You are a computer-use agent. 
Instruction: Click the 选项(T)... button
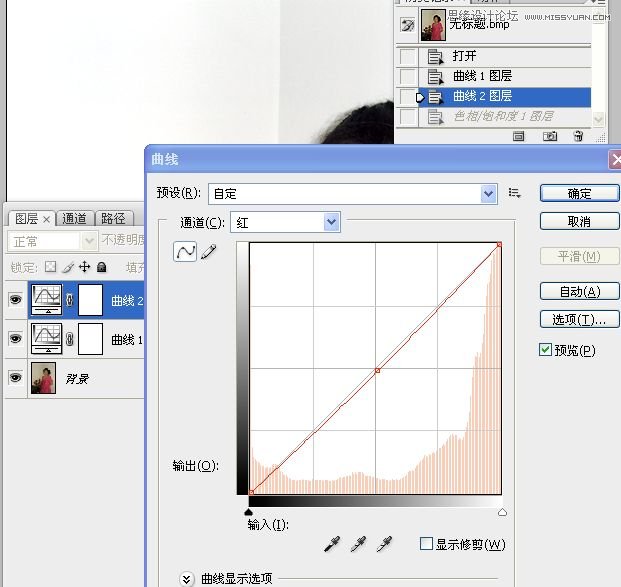pyautogui.click(x=579, y=319)
